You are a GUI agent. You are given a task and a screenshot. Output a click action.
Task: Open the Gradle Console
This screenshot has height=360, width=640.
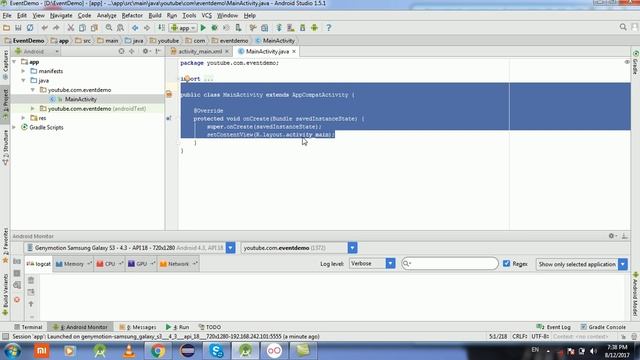click(603, 327)
